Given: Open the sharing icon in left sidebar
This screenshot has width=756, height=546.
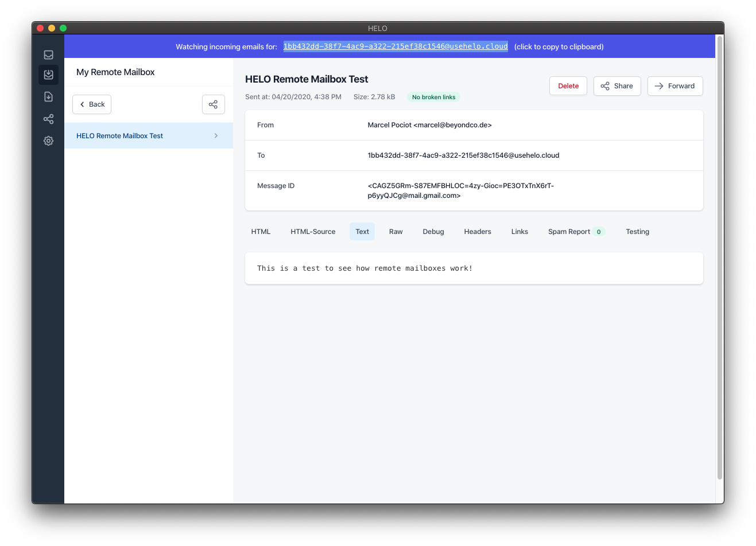Looking at the screenshot, I should (x=48, y=119).
